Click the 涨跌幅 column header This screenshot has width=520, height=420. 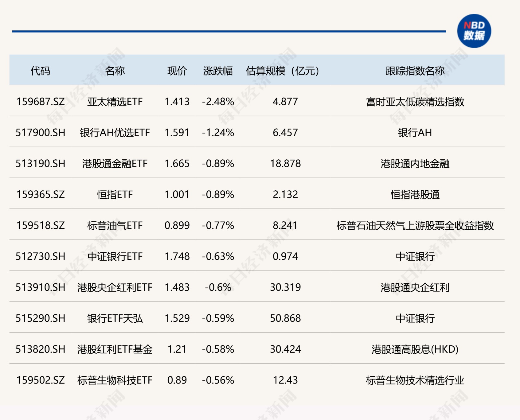coord(218,70)
